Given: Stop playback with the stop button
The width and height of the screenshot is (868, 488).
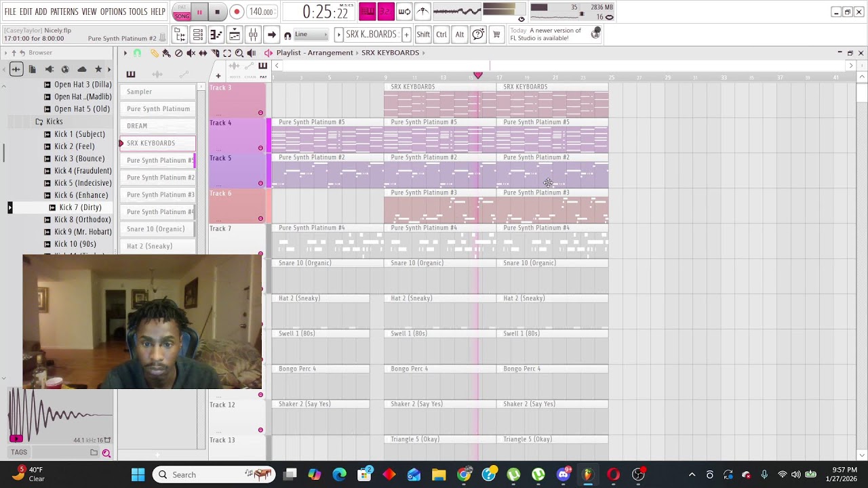Looking at the screenshot, I should [217, 12].
